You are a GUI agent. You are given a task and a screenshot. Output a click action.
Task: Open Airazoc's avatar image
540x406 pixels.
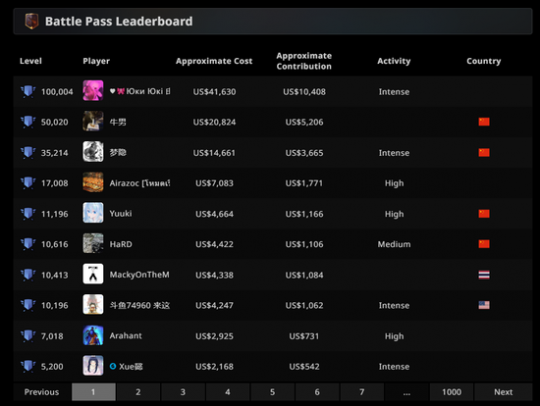pyautogui.click(x=93, y=182)
